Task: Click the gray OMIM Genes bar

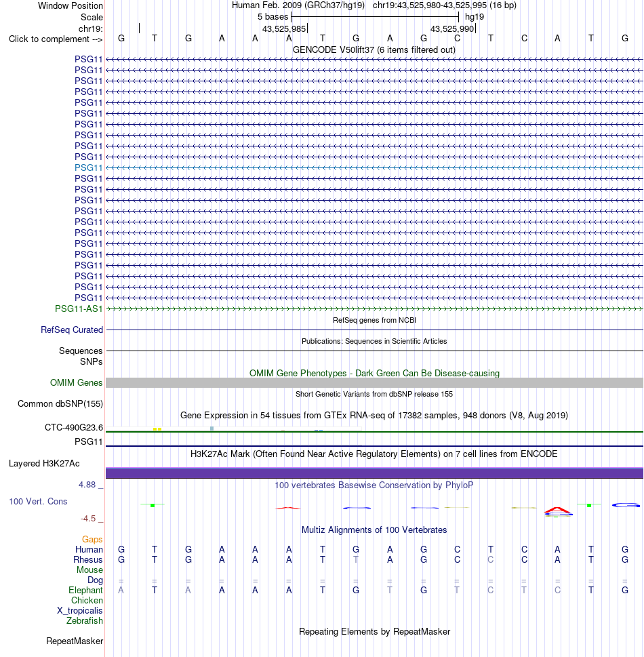Action: point(374,382)
